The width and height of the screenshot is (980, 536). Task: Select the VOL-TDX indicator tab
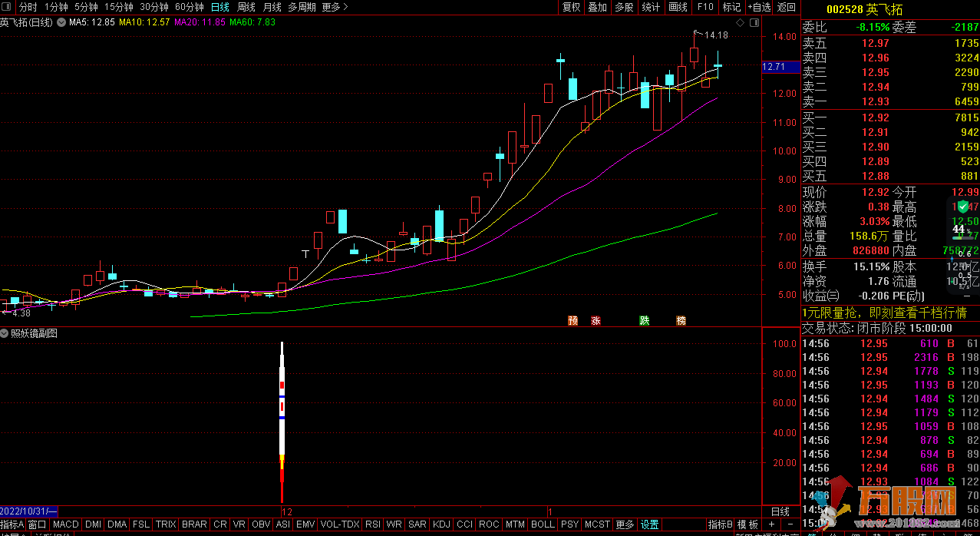[x=339, y=524]
